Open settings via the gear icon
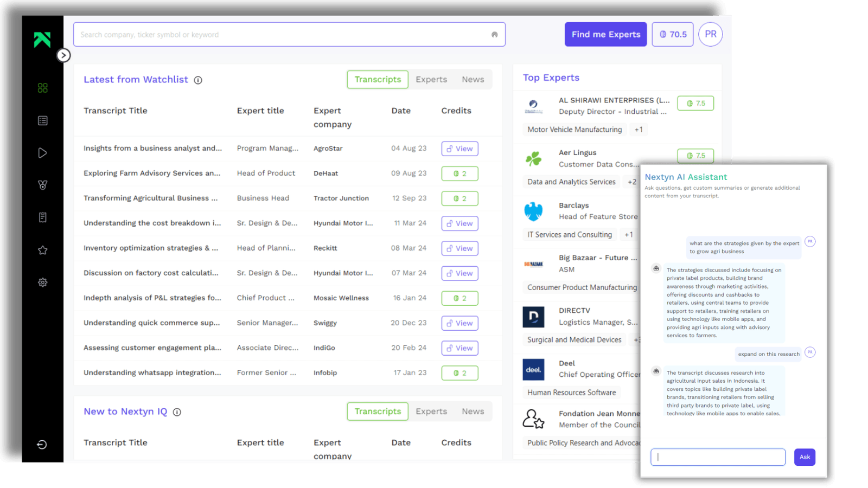This screenshot has height=488, width=868. (x=42, y=282)
